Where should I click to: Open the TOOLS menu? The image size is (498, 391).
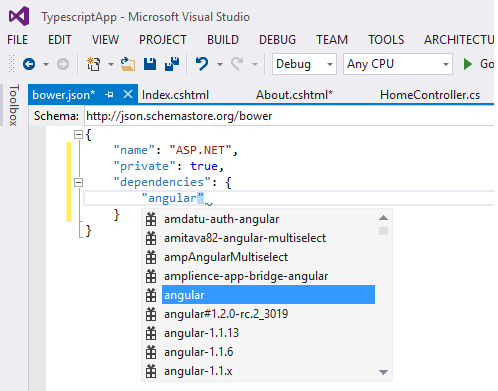[386, 40]
